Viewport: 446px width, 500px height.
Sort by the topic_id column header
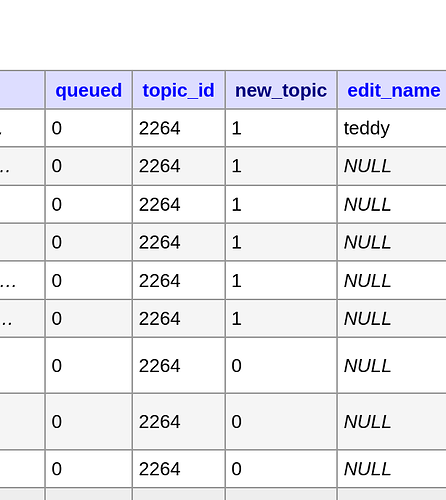[178, 91]
